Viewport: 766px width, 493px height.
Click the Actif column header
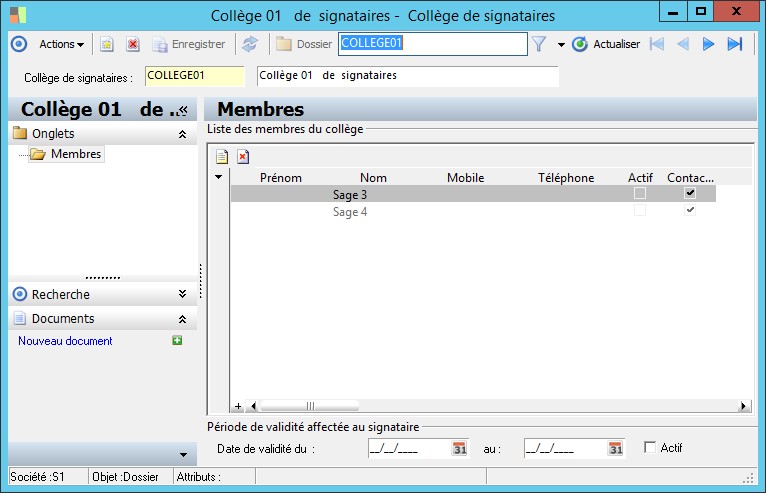[640, 178]
